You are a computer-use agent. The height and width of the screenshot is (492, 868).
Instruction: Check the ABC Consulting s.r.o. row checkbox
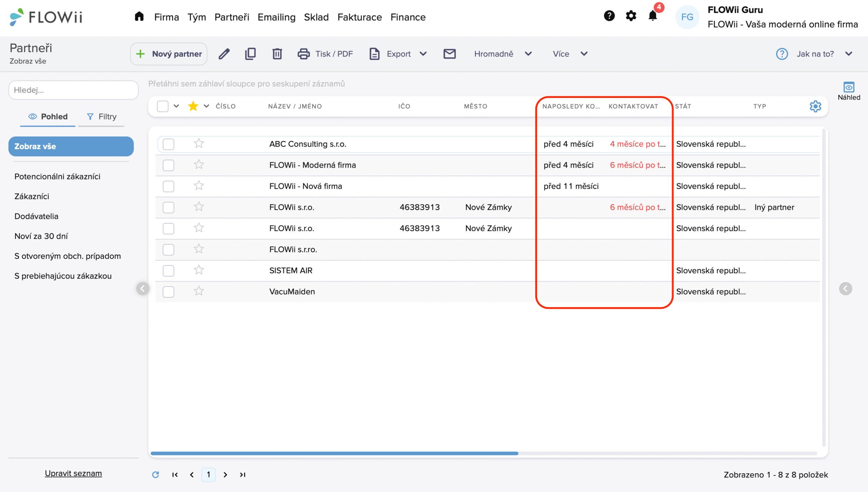click(168, 144)
